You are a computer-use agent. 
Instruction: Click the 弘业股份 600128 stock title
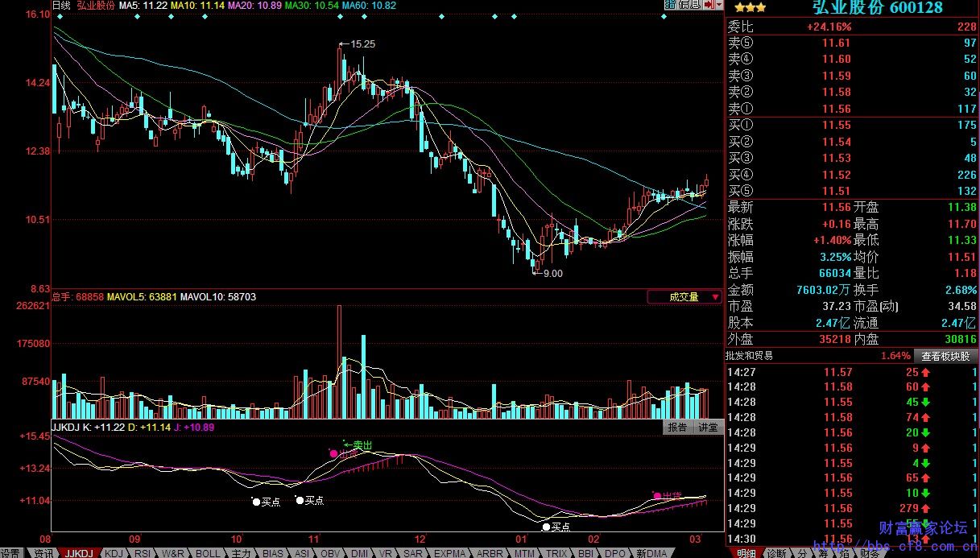876,8
